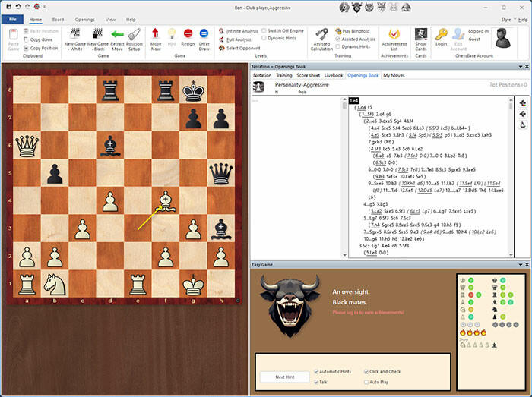Uncheck the Automatic Hints checkbox
This screenshot has height=397, width=532.
coord(315,371)
